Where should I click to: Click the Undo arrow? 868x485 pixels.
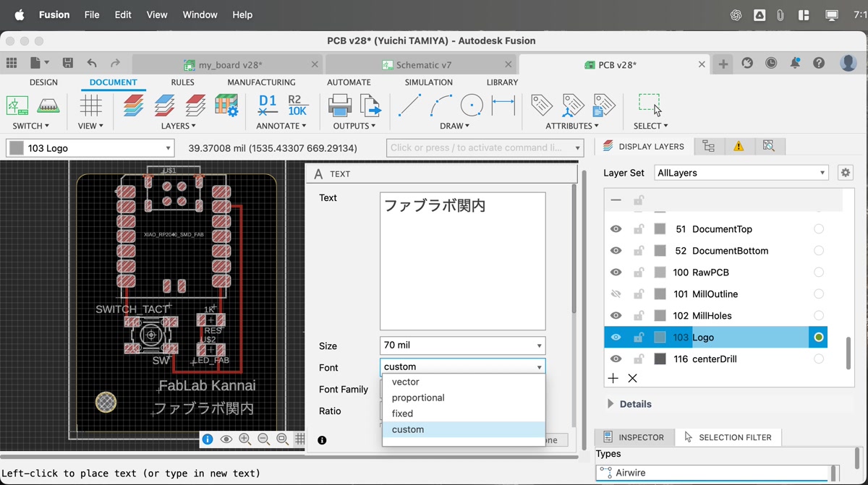click(x=91, y=64)
